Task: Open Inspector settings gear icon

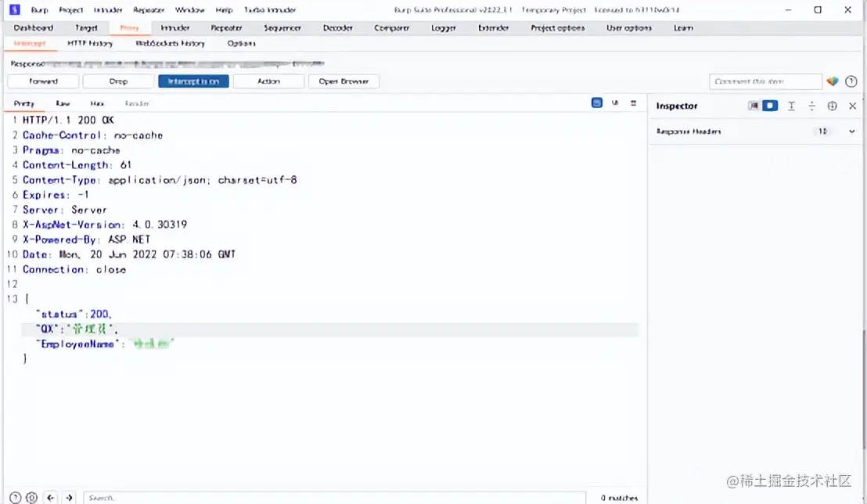Action: click(x=832, y=106)
